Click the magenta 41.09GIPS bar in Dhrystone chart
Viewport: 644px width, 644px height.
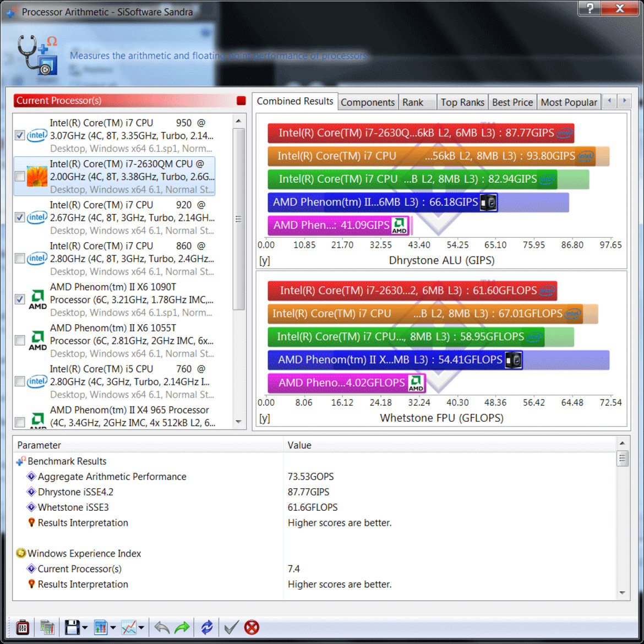point(339,225)
